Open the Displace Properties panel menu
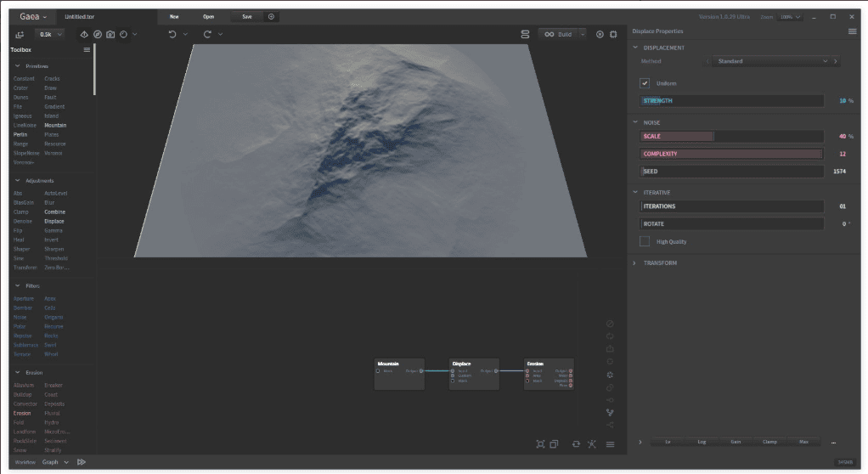The width and height of the screenshot is (868, 474). coord(853,31)
